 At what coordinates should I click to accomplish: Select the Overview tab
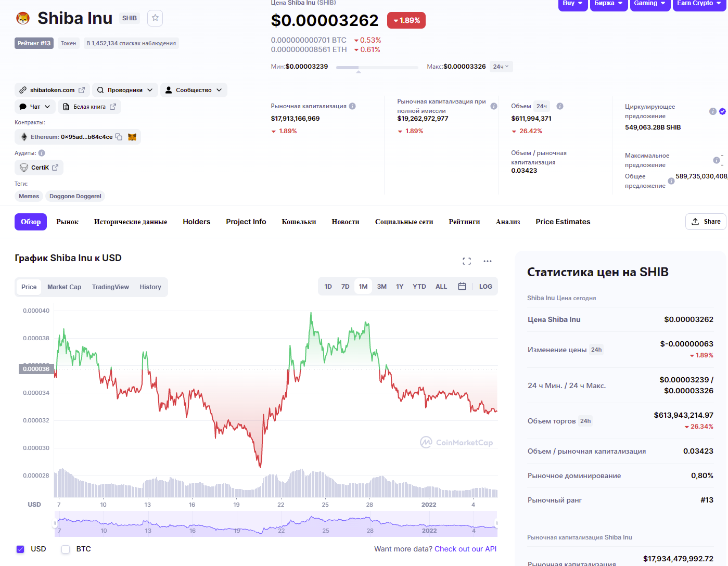[31, 222]
